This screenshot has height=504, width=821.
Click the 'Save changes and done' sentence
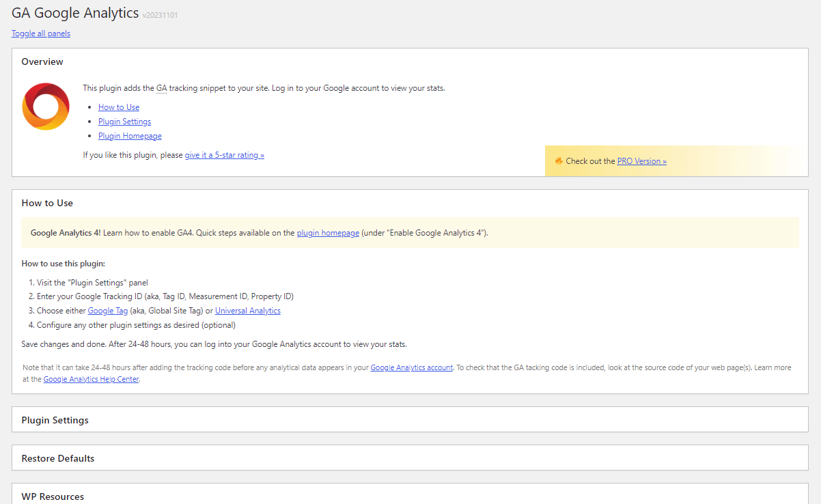coord(214,344)
